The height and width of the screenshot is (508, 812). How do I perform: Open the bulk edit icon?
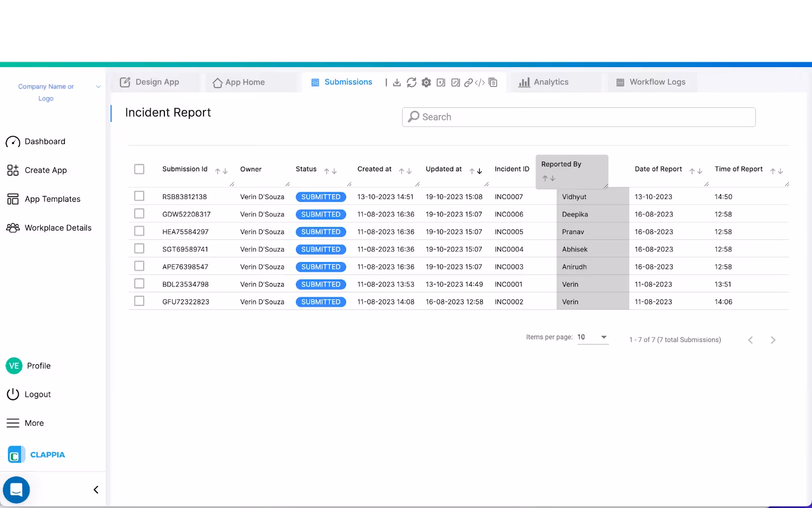click(x=455, y=82)
